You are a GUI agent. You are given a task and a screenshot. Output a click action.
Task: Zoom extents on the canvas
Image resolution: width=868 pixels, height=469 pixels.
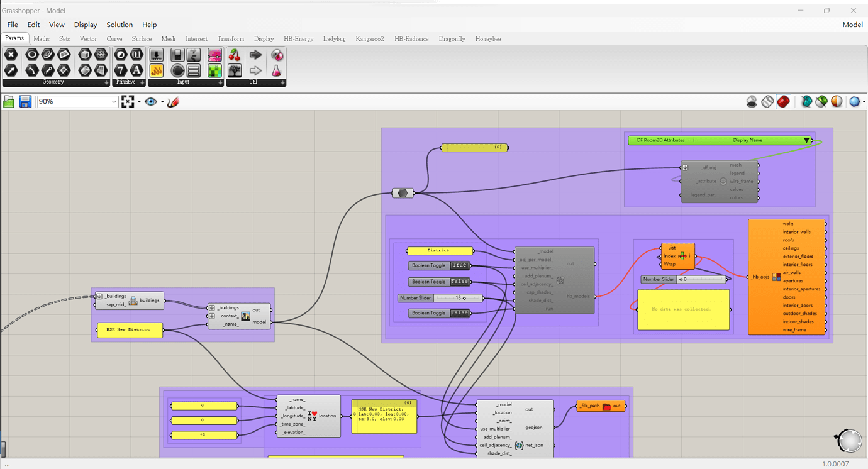pyautogui.click(x=128, y=102)
